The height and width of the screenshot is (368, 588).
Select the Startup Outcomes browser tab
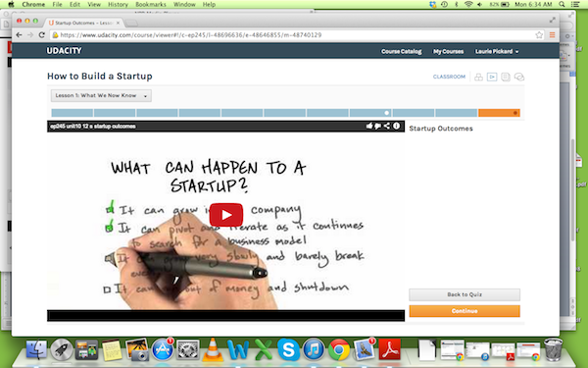point(84,23)
